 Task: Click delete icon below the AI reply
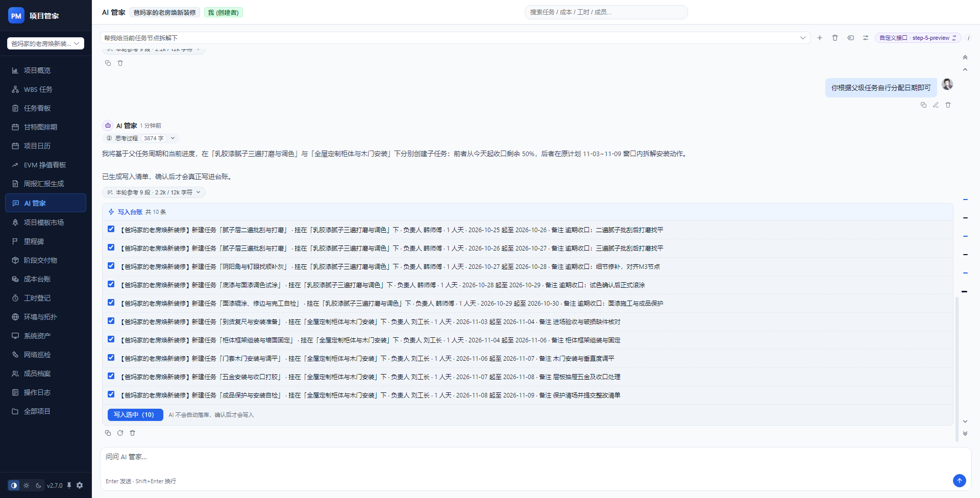[132, 433]
